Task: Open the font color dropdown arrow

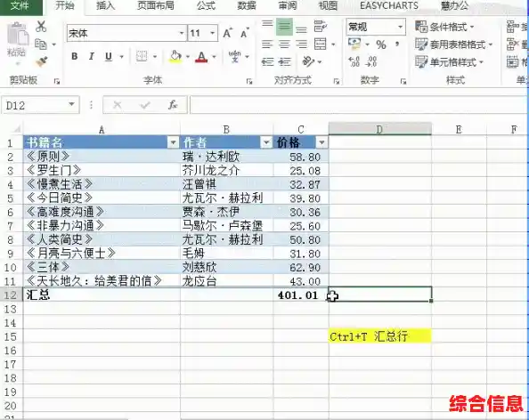Action: pos(214,57)
